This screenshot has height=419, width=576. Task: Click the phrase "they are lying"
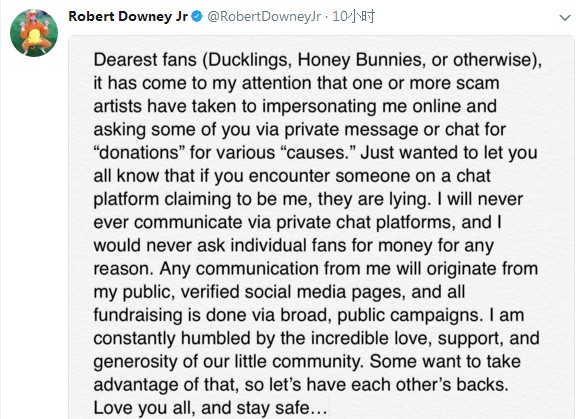click(x=372, y=199)
